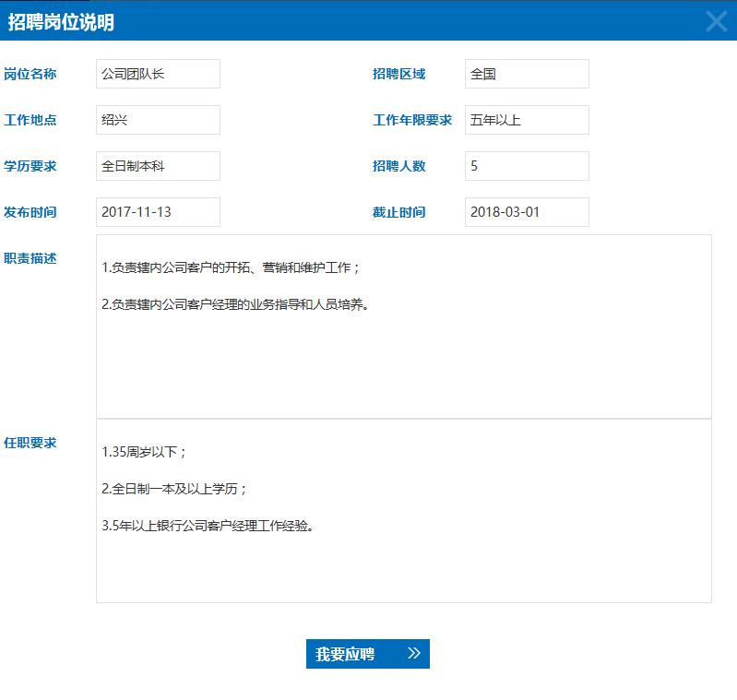
Task: Click the double-chevron icon on the apply button
Action: point(413,654)
